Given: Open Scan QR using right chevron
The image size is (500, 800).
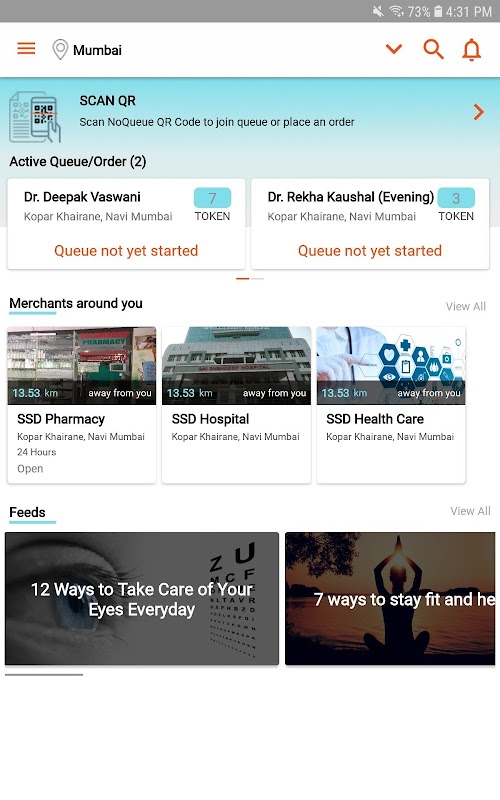Looking at the screenshot, I should [x=479, y=112].
